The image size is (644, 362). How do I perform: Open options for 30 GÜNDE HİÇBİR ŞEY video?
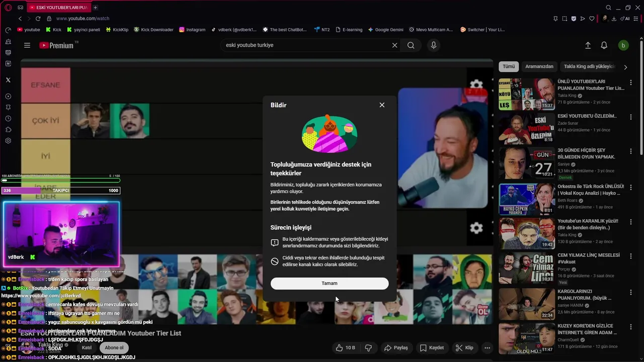(x=631, y=151)
